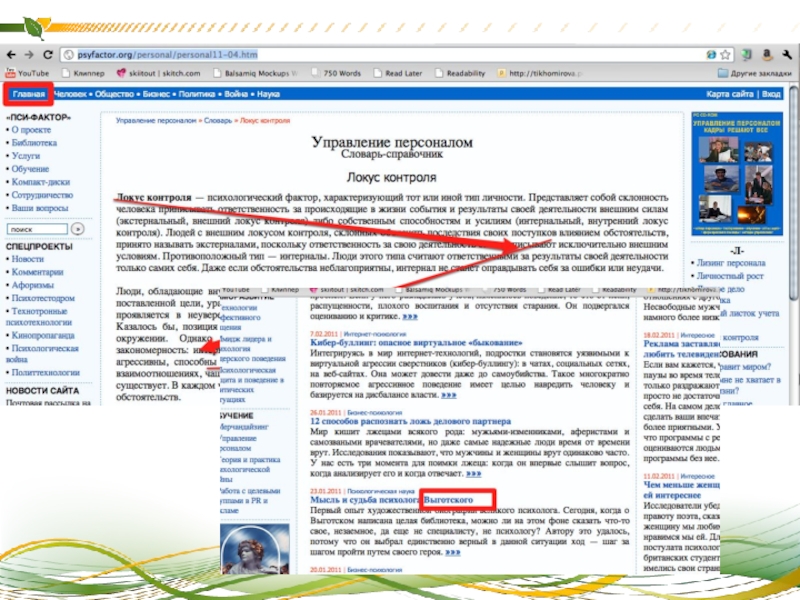Open Услуги sidebar link
The image size is (800, 600).
tap(26, 156)
